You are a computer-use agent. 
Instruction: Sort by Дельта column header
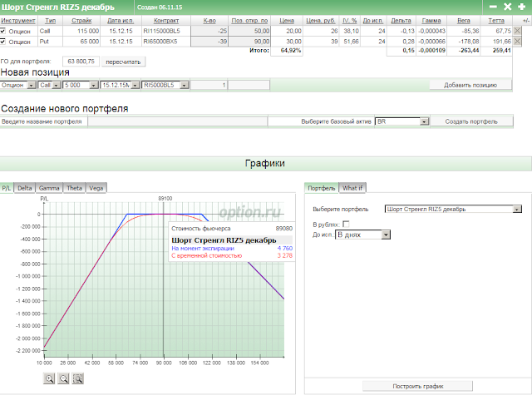[x=401, y=21]
